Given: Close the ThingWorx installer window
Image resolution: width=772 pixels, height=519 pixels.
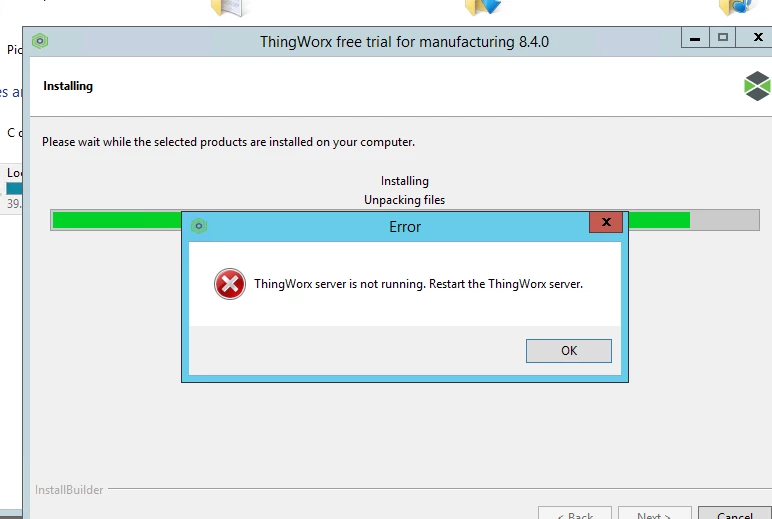Looking at the screenshot, I should 758,37.
